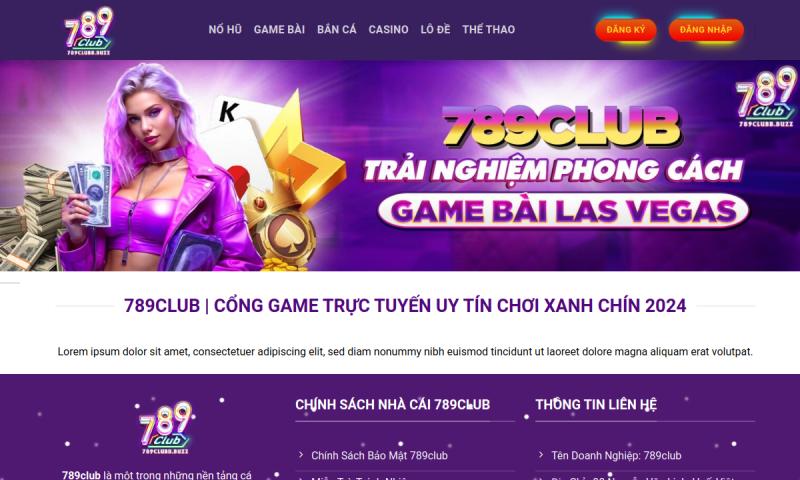The height and width of the screenshot is (480, 800).
Task: Click the footer 789 Club logo
Action: 165,427
